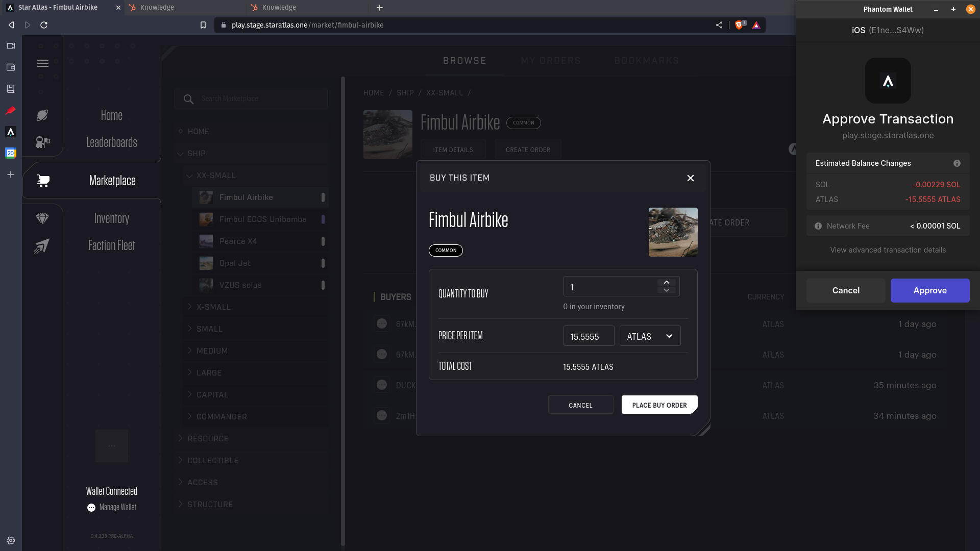The image size is (980, 551).
Task: Click PLACE BUY ORDER button
Action: pyautogui.click(x=659, y=405)
